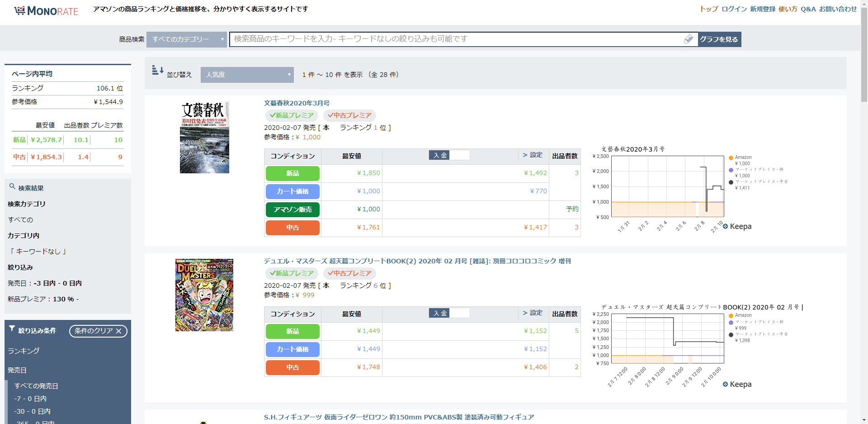Screen dimensions: 868x424
Task: Expand ランキング filter section
Action: [x=24, y=351]
